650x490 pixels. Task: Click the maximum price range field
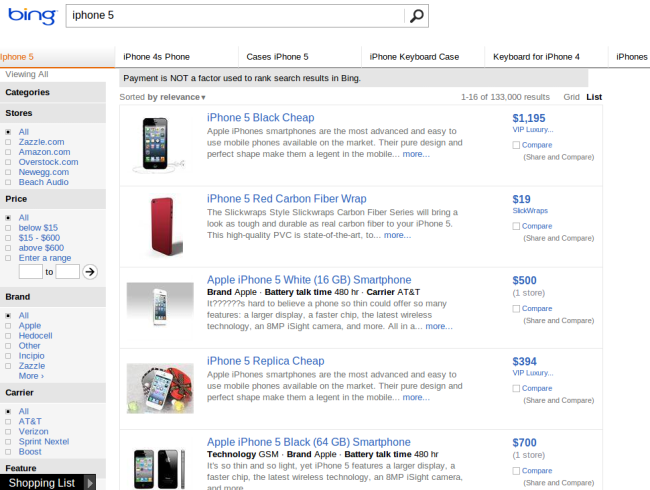tap(68, 272)
